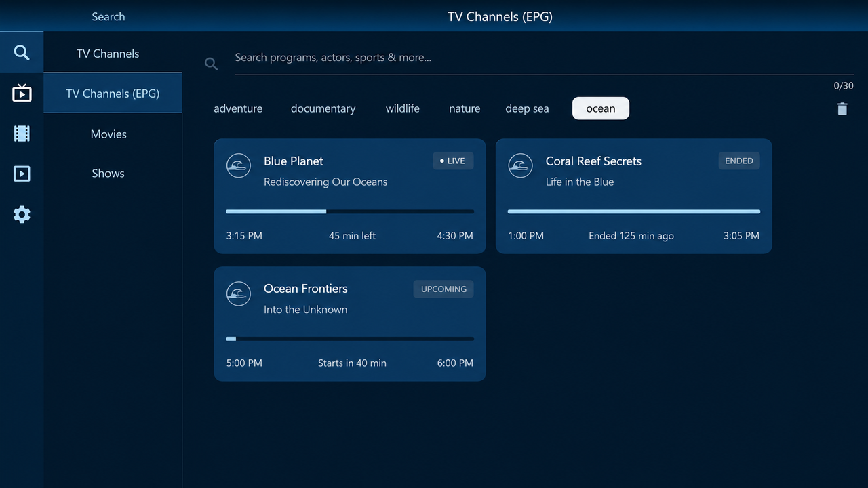Click Coral Reef Secrets progress bar
Screen dimensions: 868x488
pyautogui.click(x=633, y=211)
